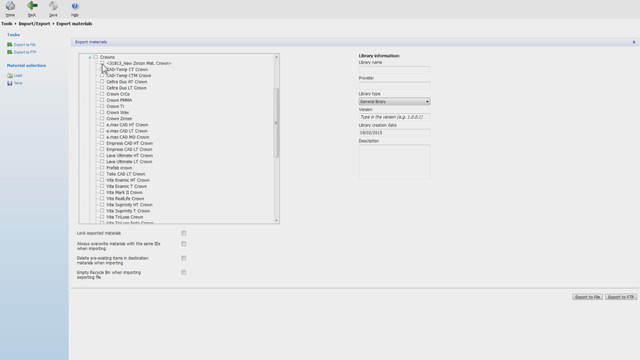The image size is (640, 360).
Task: Click the Library creation date field
Action: pos(394,133)
